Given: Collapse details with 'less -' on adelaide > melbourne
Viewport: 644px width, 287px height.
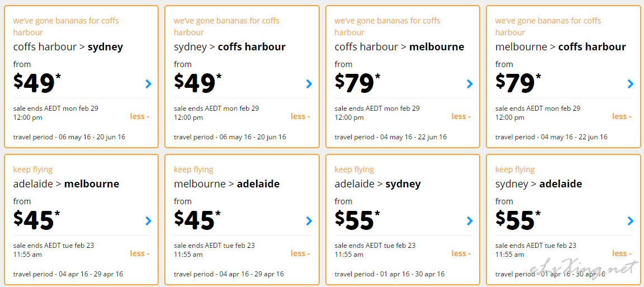Looking at the screenshot, I should click(140, 253).
